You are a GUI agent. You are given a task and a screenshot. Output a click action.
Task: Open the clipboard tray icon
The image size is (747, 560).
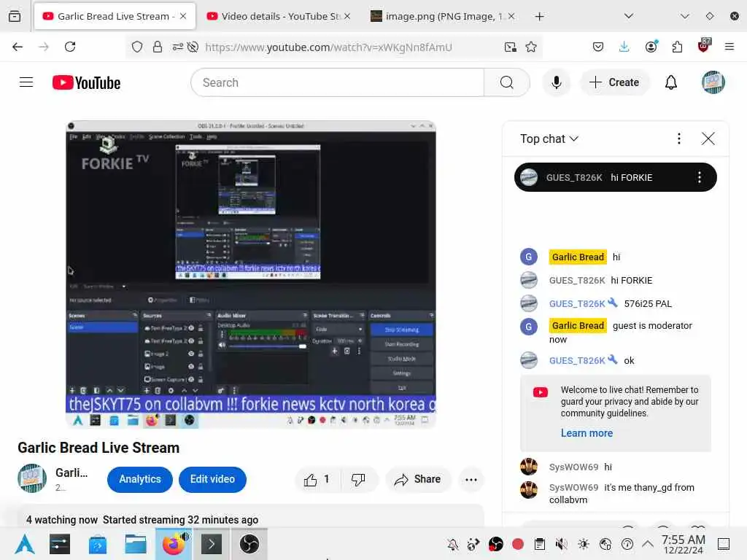(540, 543)
